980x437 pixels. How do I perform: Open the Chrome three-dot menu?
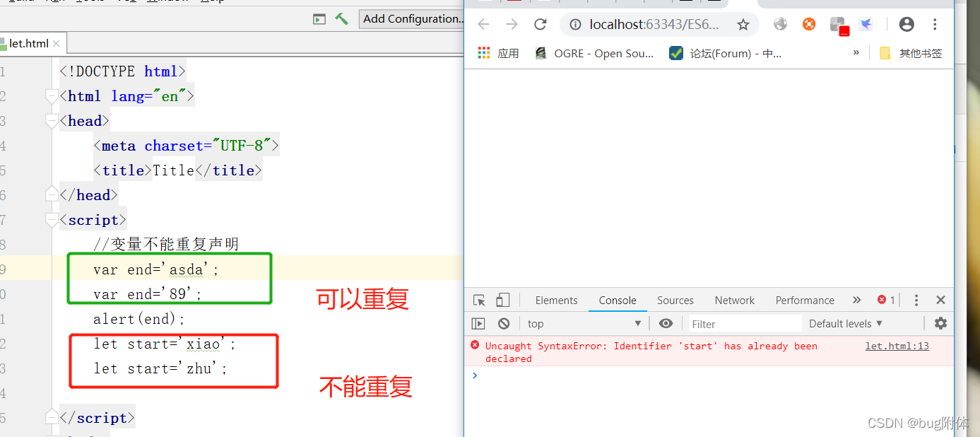point(935,25)
